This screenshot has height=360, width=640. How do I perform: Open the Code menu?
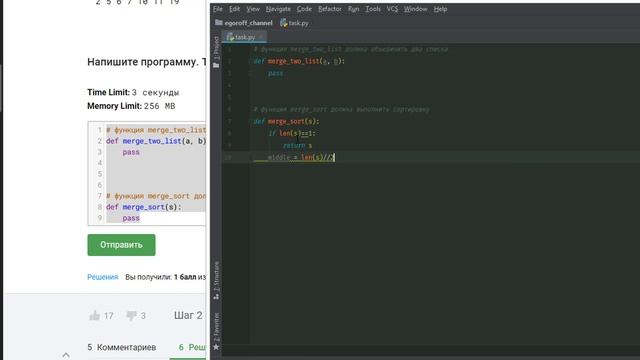[x=304, y=9]
